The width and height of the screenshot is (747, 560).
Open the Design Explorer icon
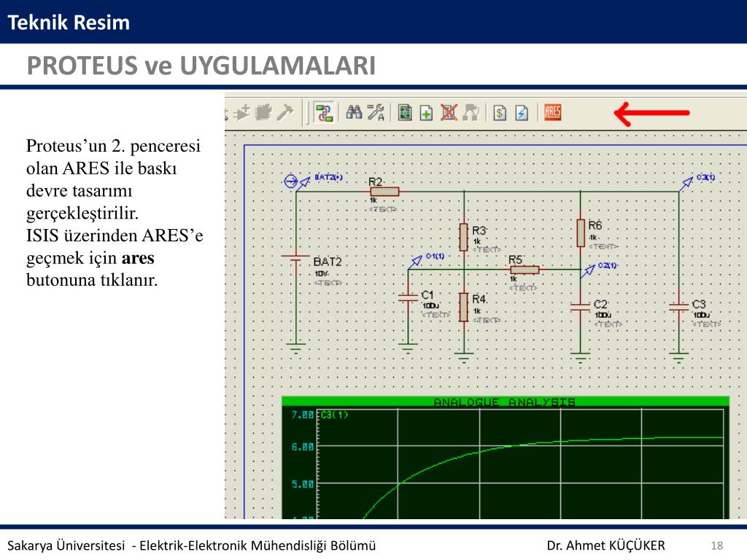click(x=404, y=113)
